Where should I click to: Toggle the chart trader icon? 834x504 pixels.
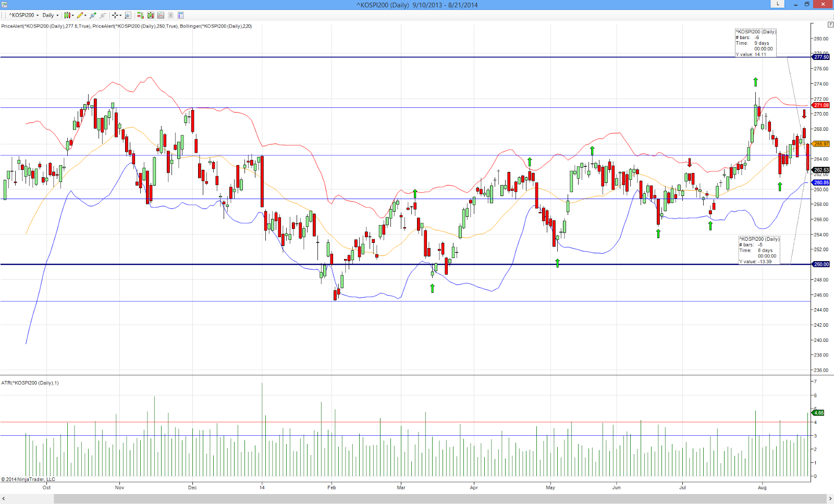click(x=140, y=15)
